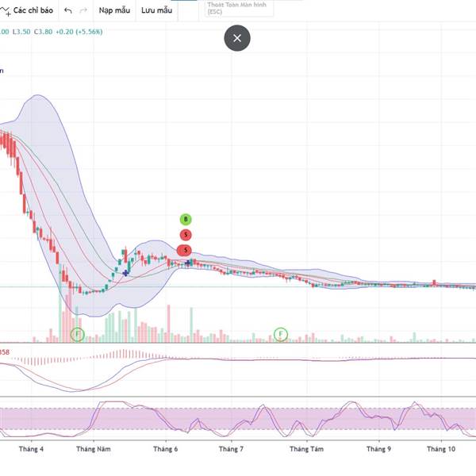Click the Tháng 9 time axis label

378,449
